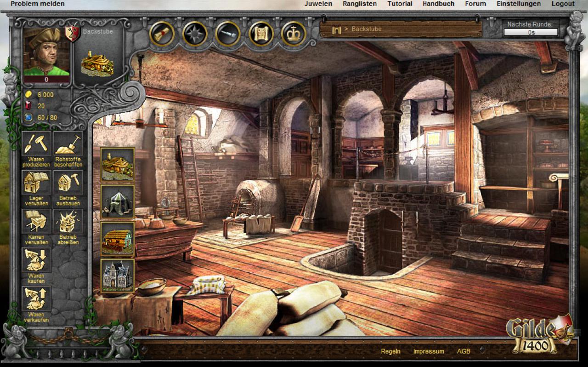Image resolution: width=588 pixels, height=367 pixels.
Task: Click the Nächste Runde timer bar
Action: pyautogui.click(x=531, y=33)
